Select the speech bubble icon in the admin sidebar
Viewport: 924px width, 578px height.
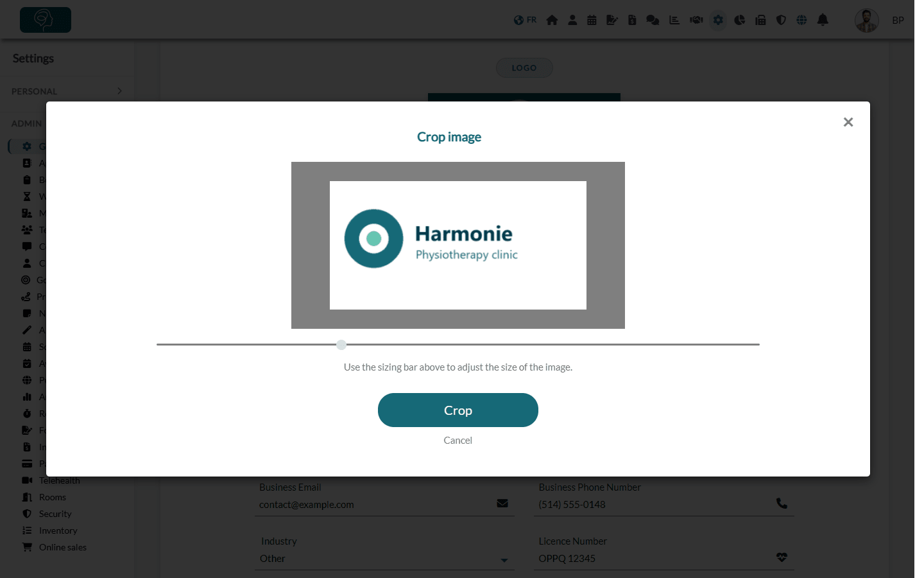(27, 247)
